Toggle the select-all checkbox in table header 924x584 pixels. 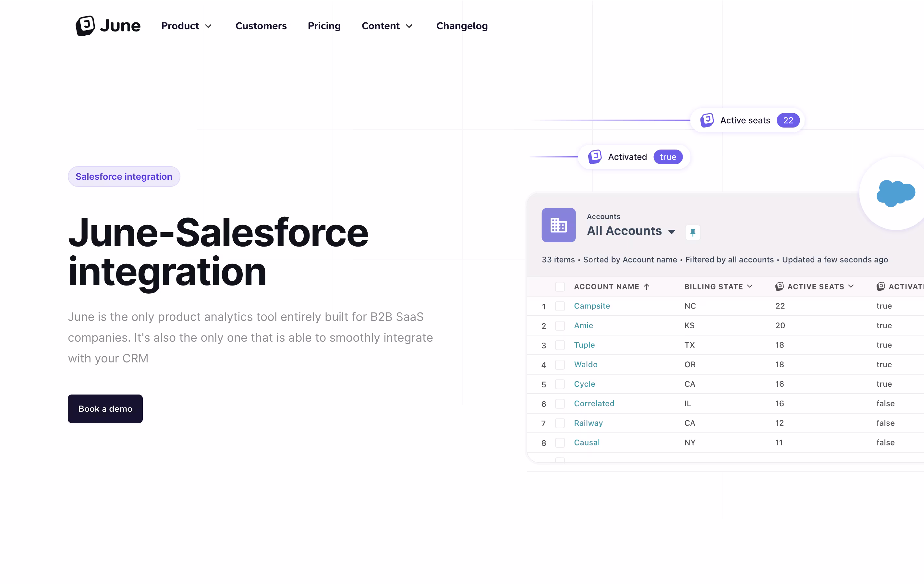560,286
